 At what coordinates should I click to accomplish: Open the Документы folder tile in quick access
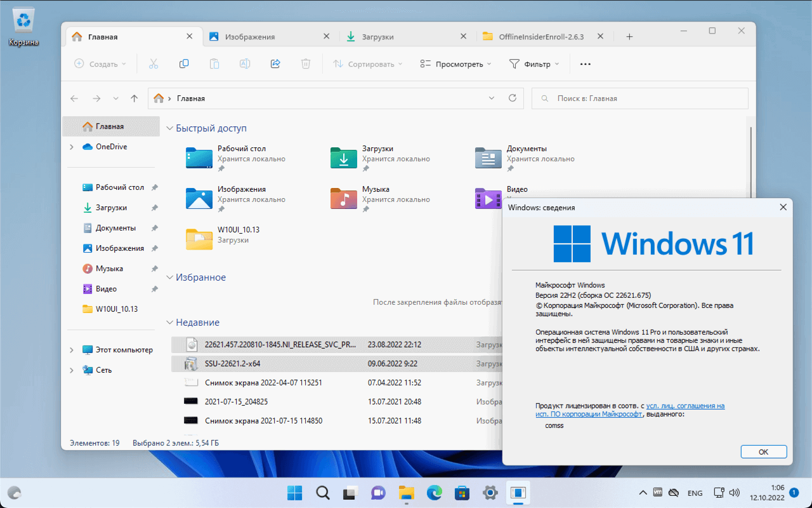525,158
